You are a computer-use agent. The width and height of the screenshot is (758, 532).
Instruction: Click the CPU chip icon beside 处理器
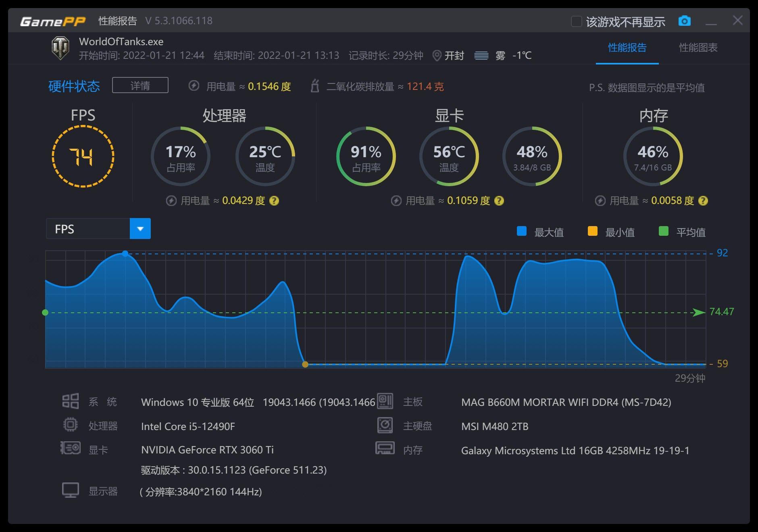coord(71,424)
